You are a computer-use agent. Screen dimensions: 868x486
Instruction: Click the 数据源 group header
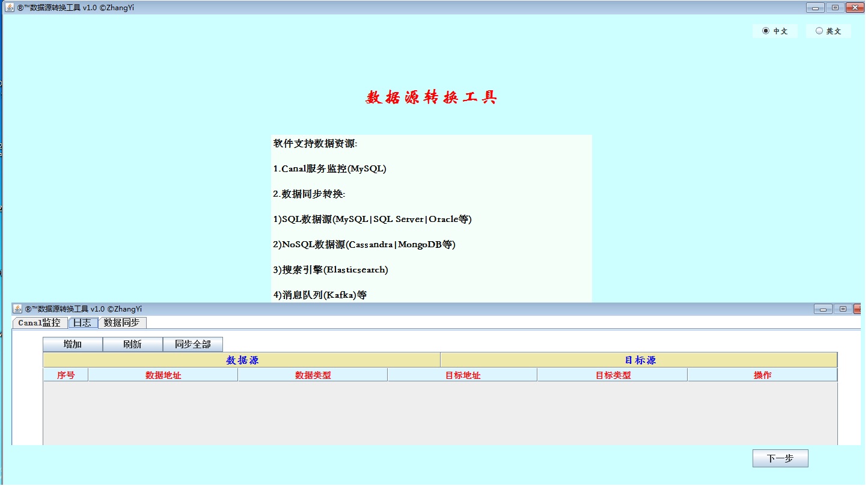pos(242,360)
